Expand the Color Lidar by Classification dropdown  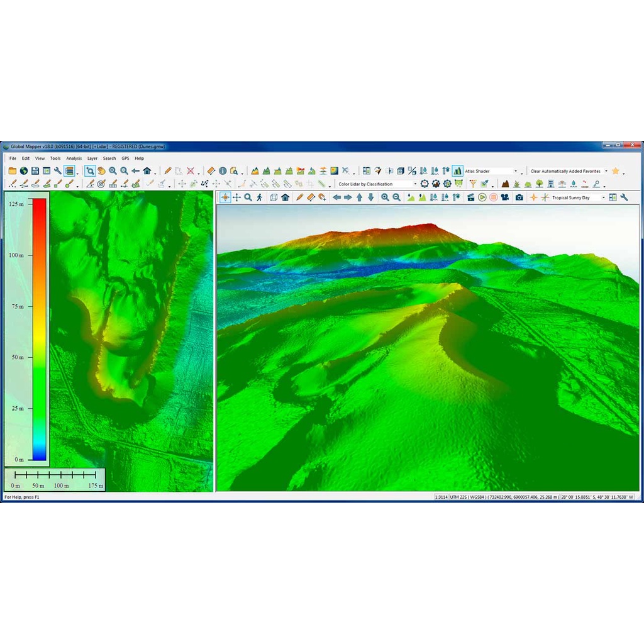(414, 184)
